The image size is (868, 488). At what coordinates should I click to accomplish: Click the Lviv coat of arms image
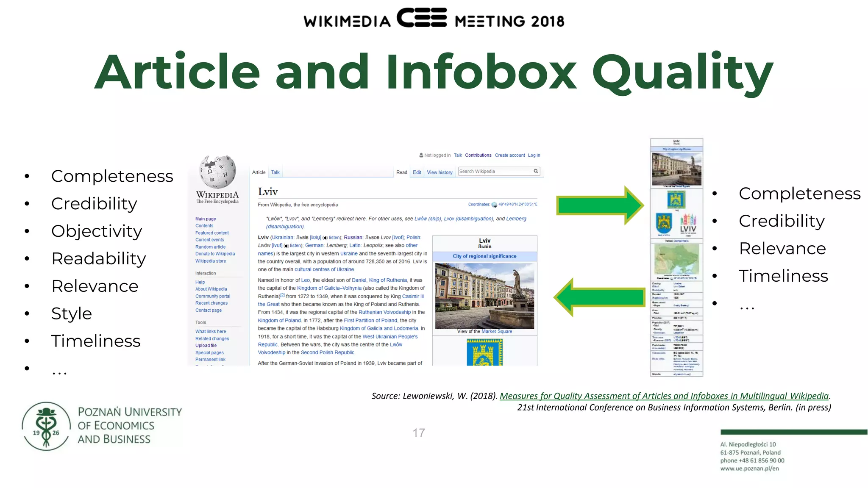[x=484, y=352]
